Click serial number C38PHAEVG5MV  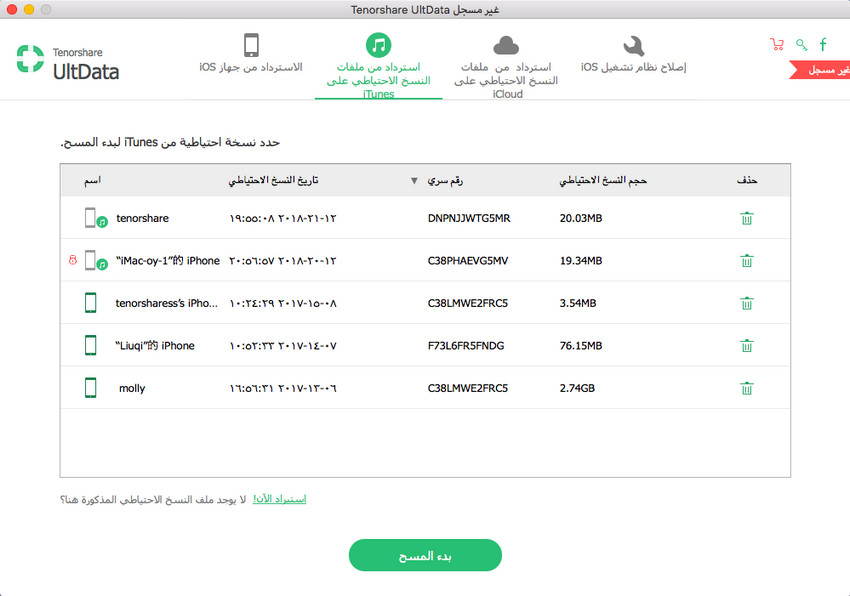(468, 261)
